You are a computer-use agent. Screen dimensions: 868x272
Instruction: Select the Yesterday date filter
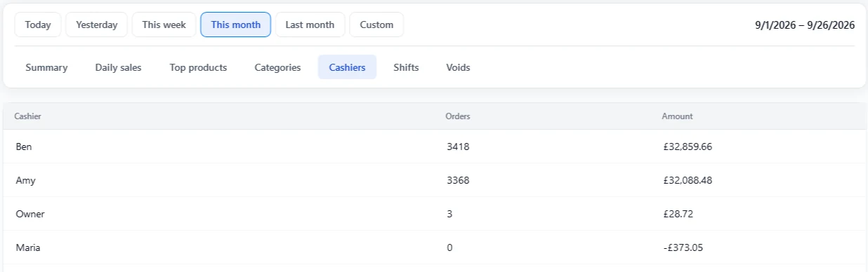pos(97,25)
